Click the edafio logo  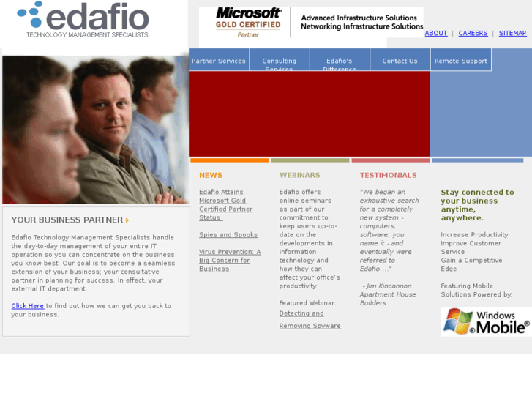click(83, 19)
